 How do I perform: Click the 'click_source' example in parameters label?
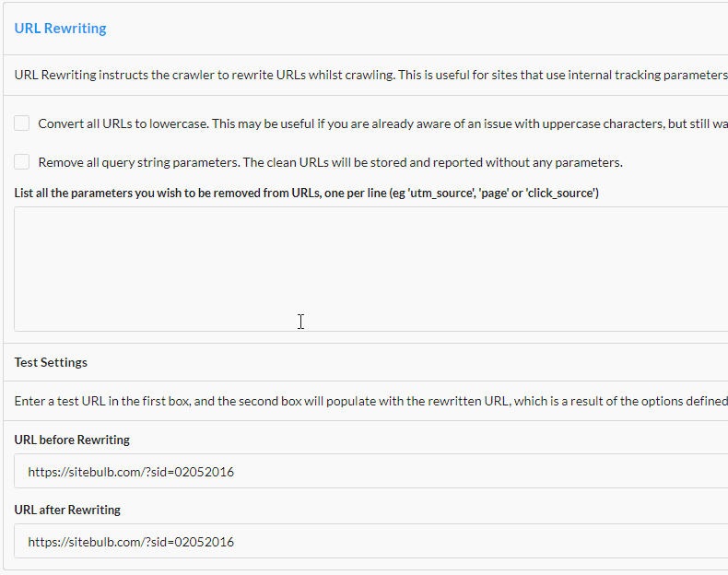pos(562,194)
